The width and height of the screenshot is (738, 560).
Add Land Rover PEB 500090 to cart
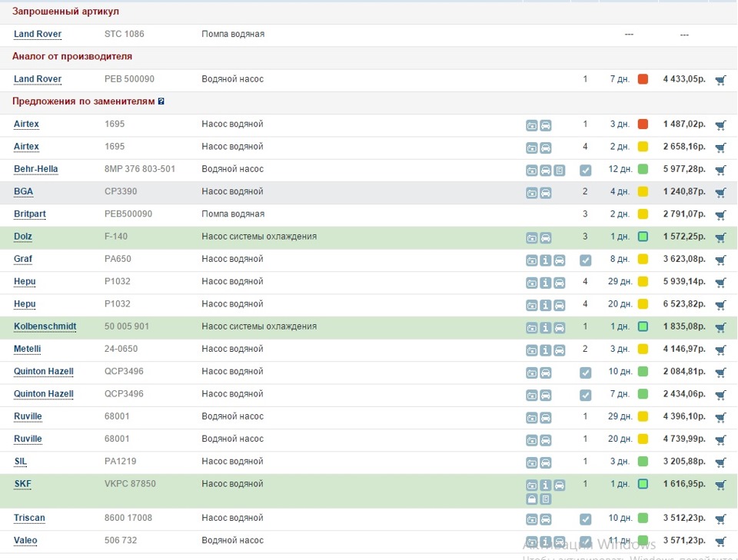click(x=720, y=80)
